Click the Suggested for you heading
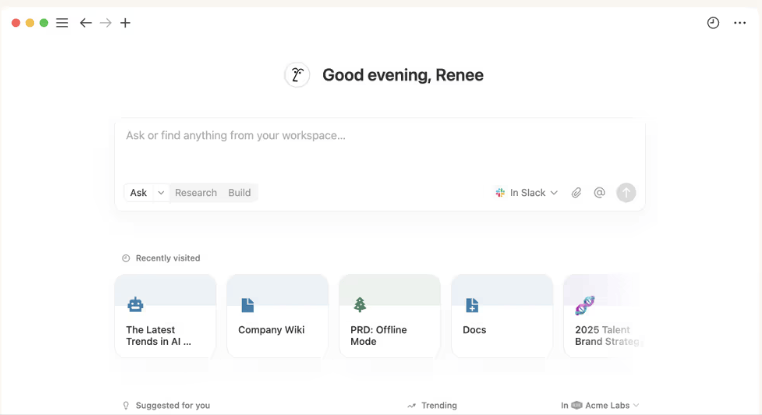Viewport: 762px width, 415px height. (x=173, y=405)
